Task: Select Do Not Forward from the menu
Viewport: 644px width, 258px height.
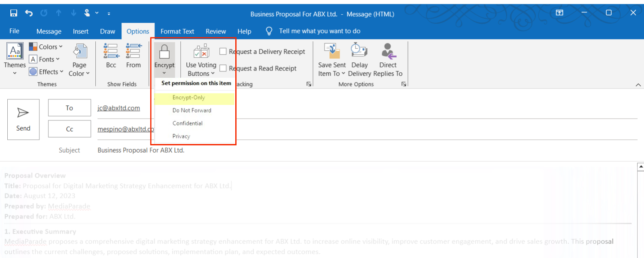Action: tap(192, 110)
